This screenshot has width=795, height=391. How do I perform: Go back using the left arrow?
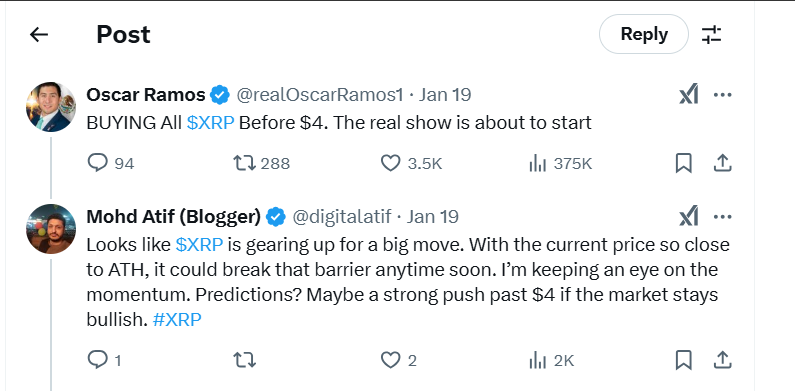39,34
